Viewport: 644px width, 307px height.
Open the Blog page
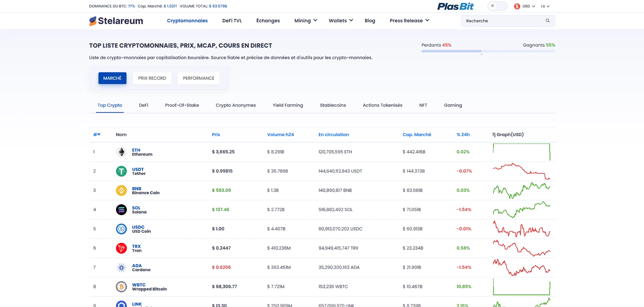pyautogui.click(x=370, y=20)
